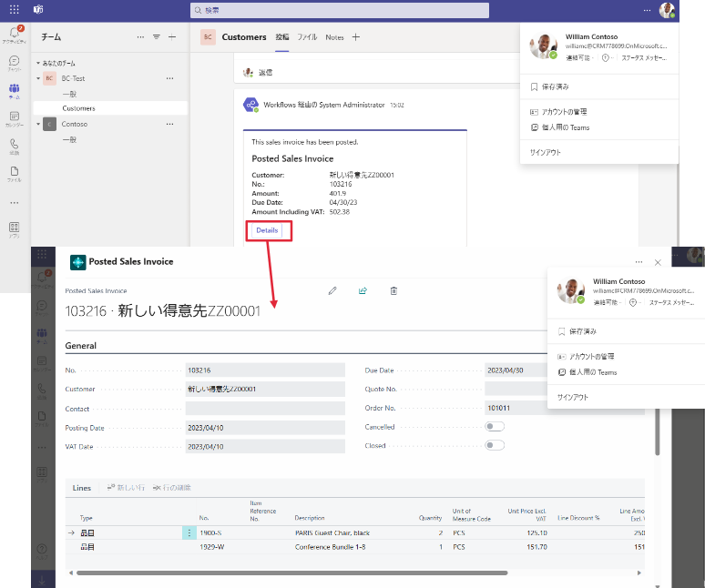705x588 pixels.
Task: Open availability status dropdown in upper profile
Action: (x=580, y=58)
